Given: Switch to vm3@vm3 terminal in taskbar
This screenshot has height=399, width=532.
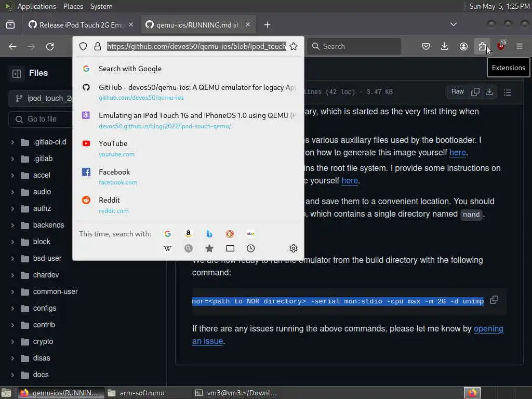Looking at the screenshot, I should (x=237, y=393).
